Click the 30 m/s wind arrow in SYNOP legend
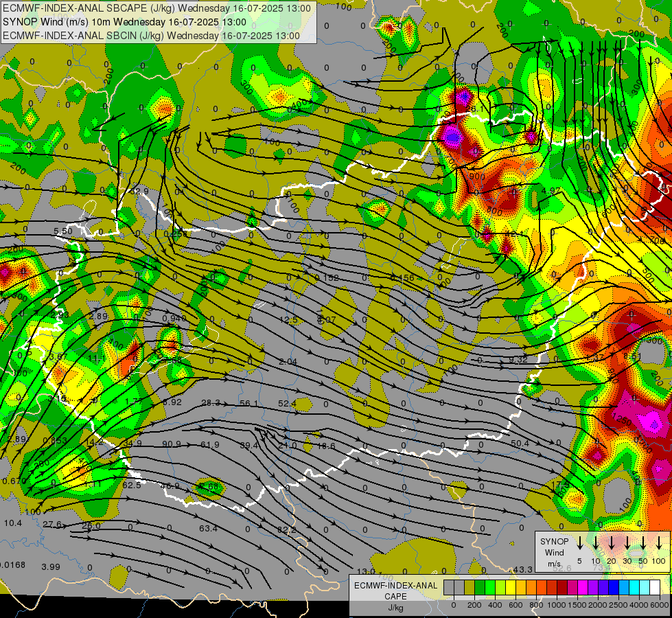672x618 pixels. click(x=627, y=543)
